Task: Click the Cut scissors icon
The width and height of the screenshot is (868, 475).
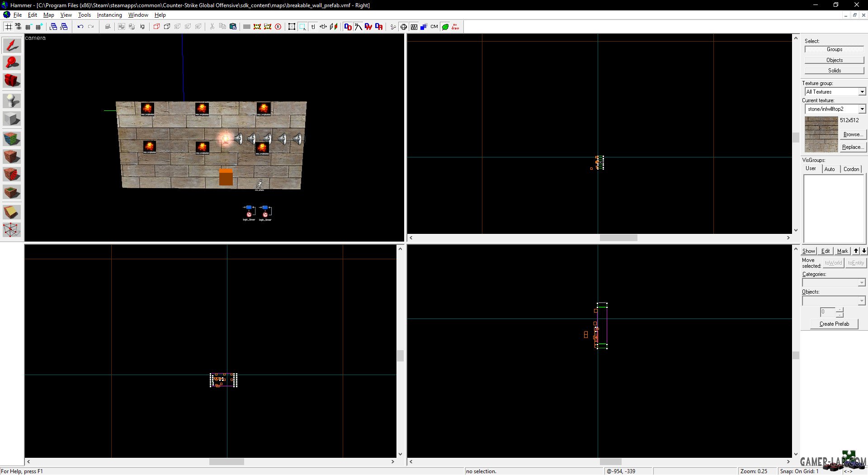Action: (212, 27)
